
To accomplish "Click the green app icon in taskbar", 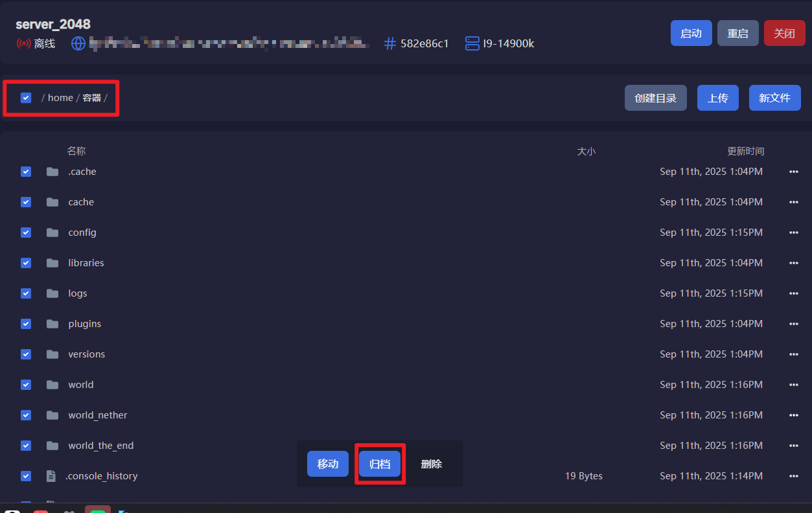I will (98, 510).
